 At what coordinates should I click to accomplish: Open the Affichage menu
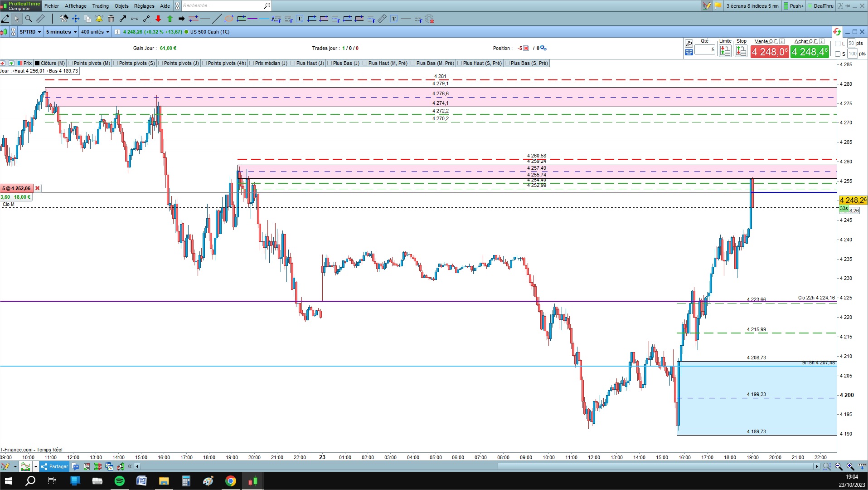coord(76,6)
